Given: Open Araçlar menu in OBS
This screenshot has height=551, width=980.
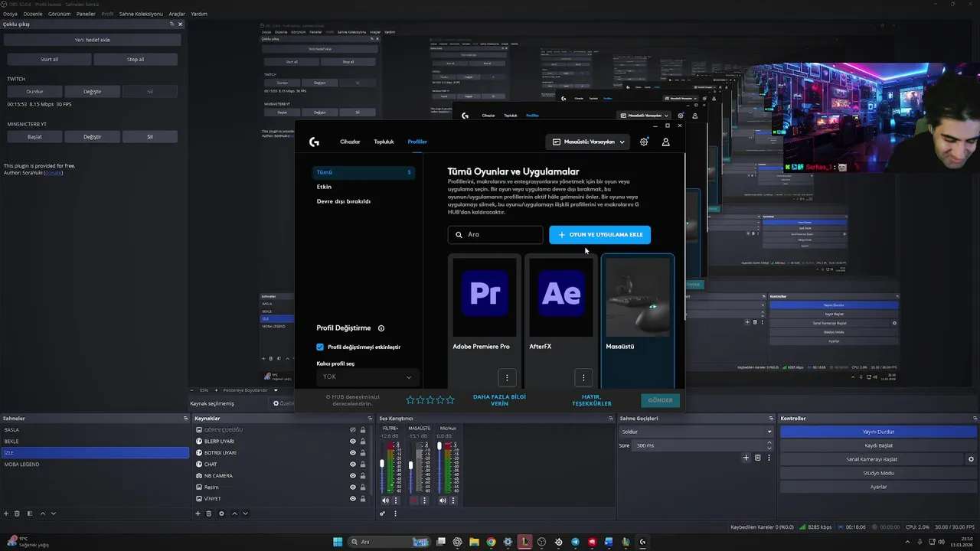Looking at the screenshot, I should click(177, 14).
